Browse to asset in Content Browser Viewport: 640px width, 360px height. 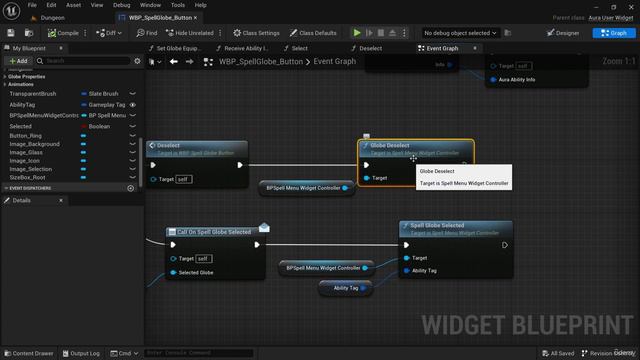29,33
